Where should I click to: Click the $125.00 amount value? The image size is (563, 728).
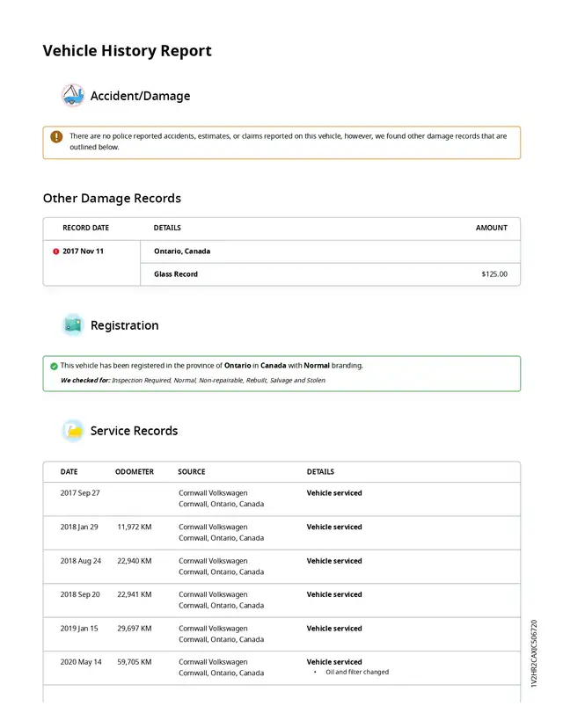click(494, 274)
